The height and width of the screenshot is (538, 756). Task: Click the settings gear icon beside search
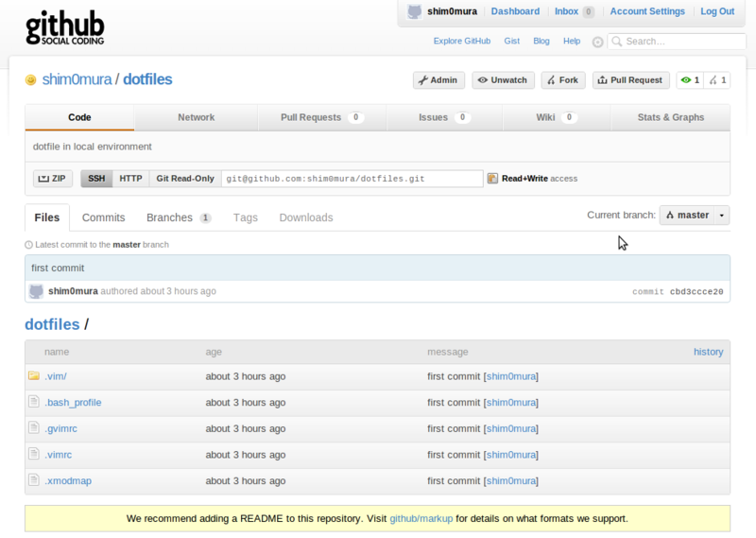click(597, 42)
